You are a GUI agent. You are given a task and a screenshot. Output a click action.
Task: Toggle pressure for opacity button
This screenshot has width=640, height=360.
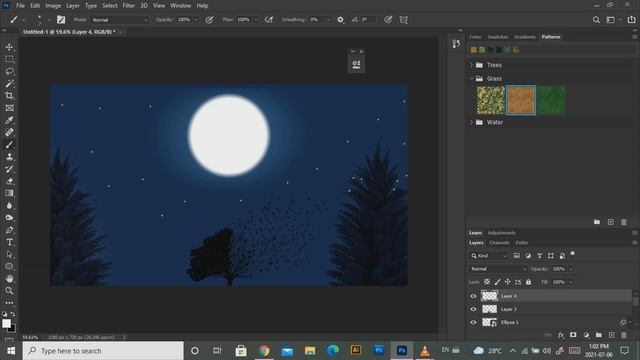tap(209, 20)
